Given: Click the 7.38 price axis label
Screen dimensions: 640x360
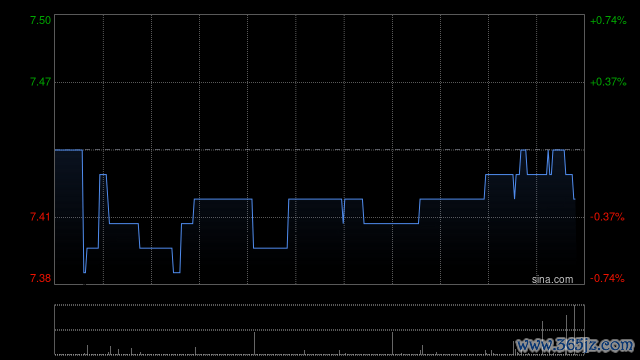Looking at the screenshot, I should (40, 278).
